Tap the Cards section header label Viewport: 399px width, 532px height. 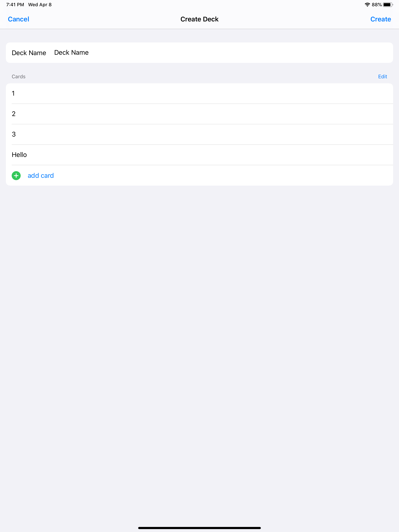click(x=18, y=77)
